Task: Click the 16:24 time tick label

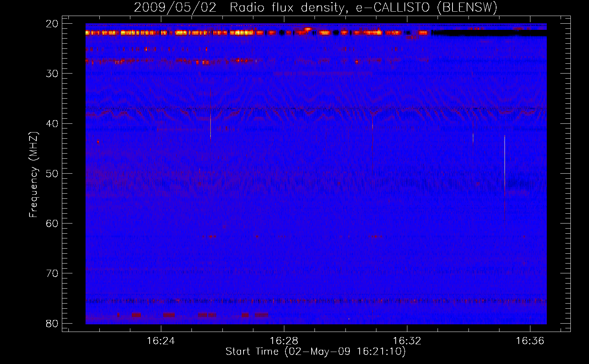Action: tap(161, 341)
